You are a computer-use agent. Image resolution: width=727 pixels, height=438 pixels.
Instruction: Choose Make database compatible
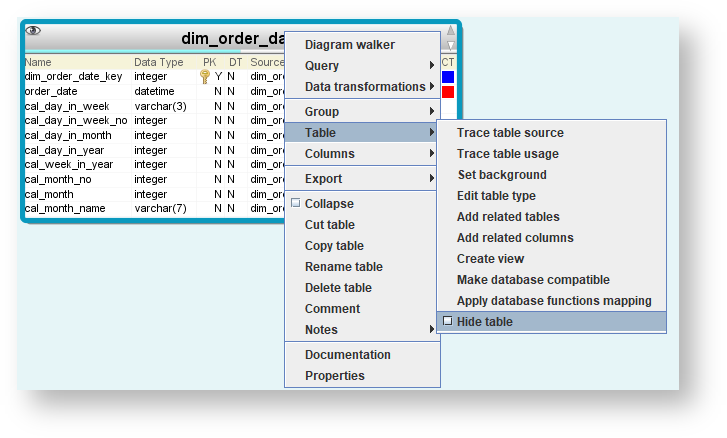551,279
